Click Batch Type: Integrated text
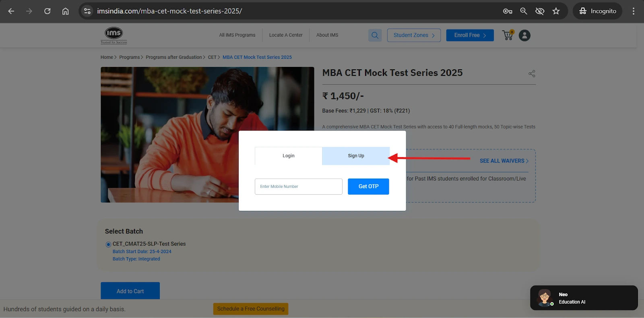The height and width of the screenshot is (318, 644). pos(136,259)
